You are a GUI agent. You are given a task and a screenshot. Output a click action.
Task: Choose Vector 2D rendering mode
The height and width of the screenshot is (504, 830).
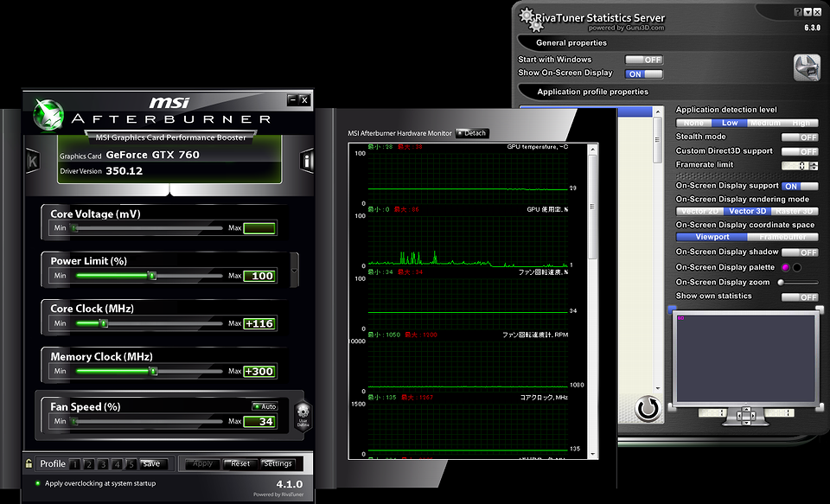(699, 211)
